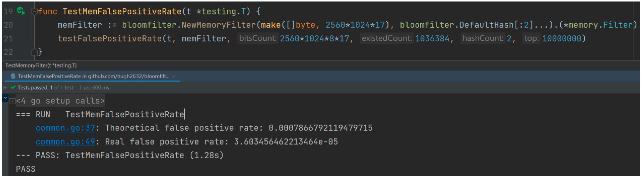Click the run test gutter icon on line 19
This screenshot has height=180, width=644.
[21, 11]
